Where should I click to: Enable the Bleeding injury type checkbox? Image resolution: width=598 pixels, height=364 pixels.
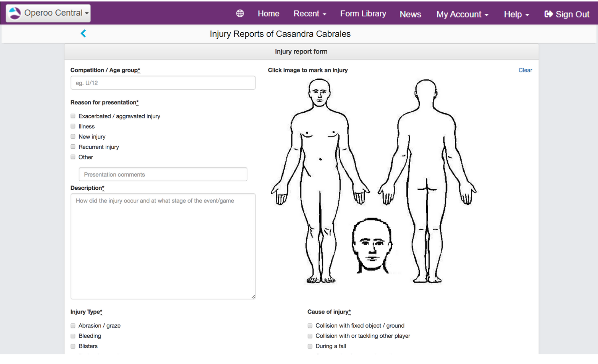coord(73,336)
